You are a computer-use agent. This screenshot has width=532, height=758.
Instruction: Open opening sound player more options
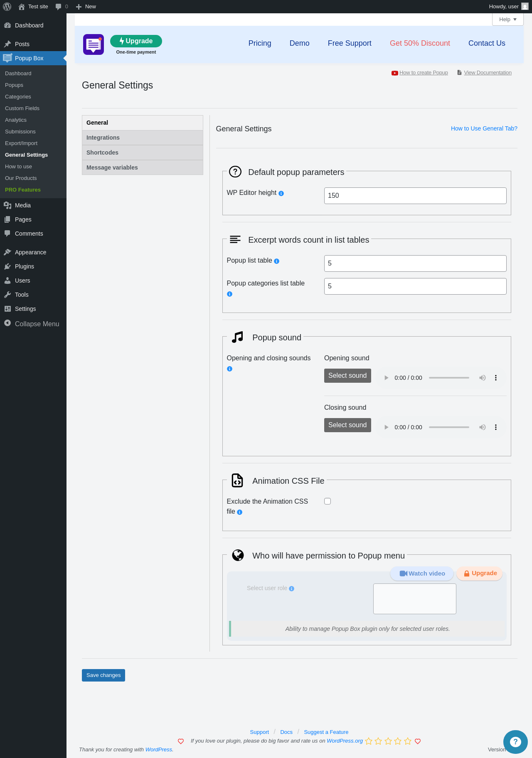coord(495,378)
